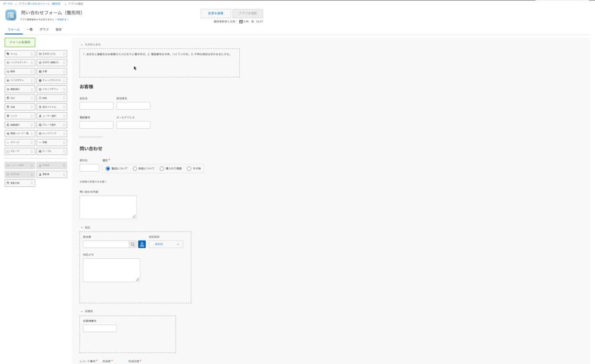Pick the 組織選択 field in palette
The image size is (595, 364).
[x=20, y=125]
